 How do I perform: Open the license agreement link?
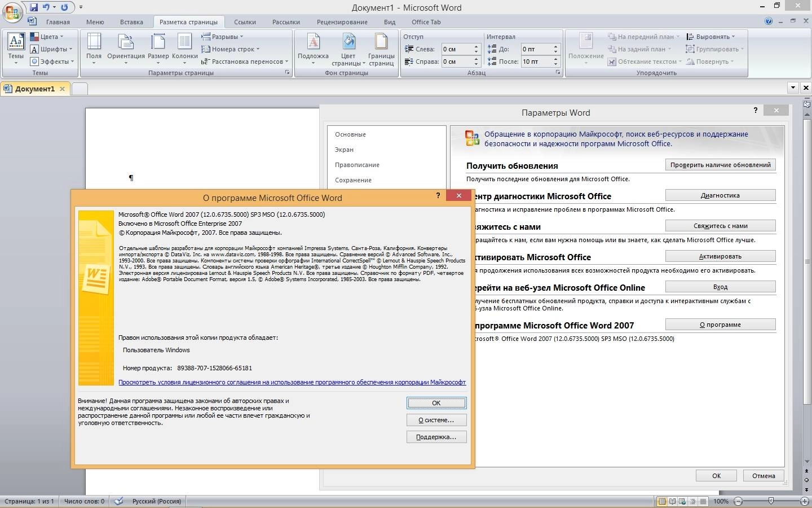pyautogui.click(x=292, y=382)
